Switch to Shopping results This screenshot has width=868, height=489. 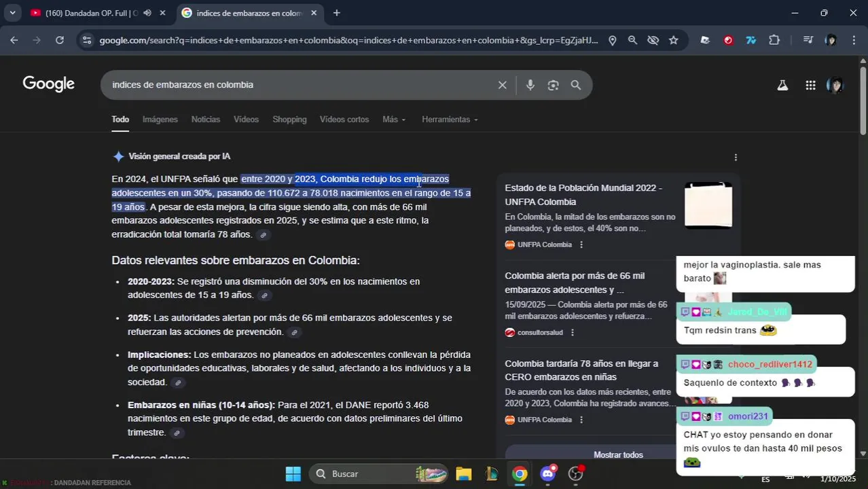tap(289, 120)
